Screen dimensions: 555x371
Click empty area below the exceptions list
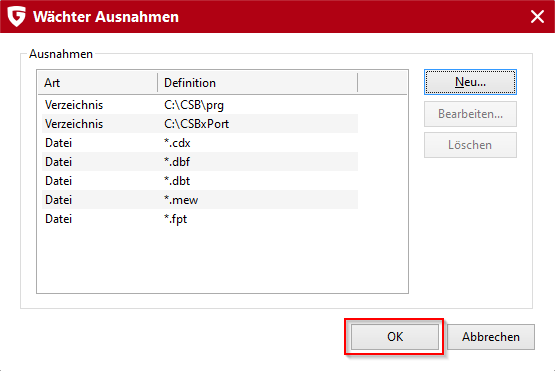click(x=222, y=260)
